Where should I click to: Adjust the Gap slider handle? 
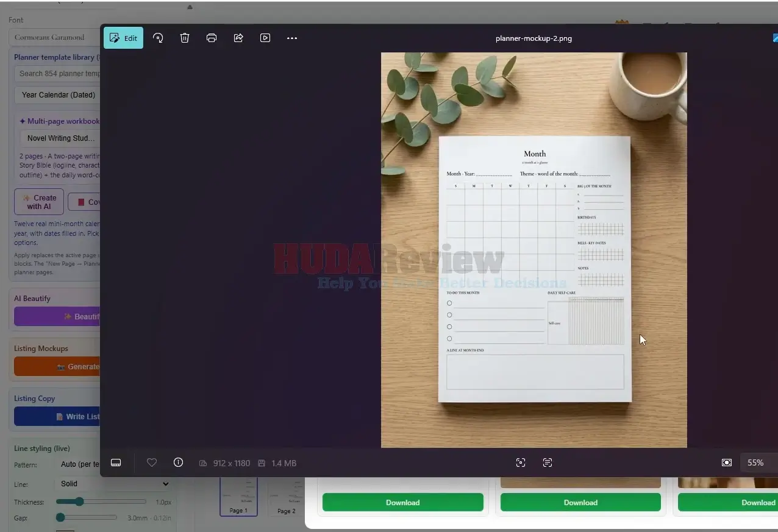60,517
